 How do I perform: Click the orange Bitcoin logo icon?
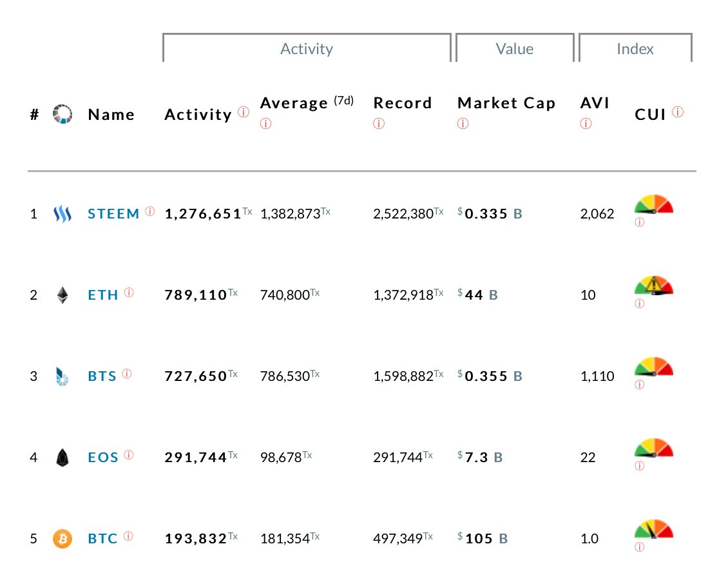click(x=62, y=539)
